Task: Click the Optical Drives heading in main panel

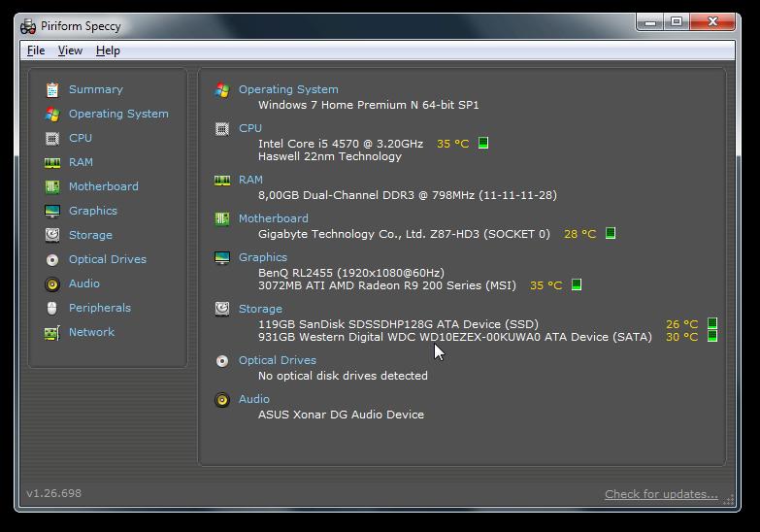Action: 278,360
